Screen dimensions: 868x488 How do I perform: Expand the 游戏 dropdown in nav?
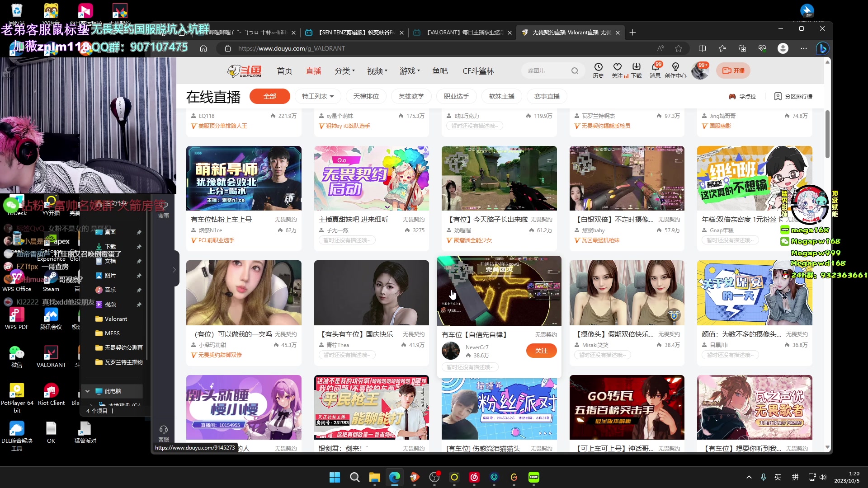point(410,71)
